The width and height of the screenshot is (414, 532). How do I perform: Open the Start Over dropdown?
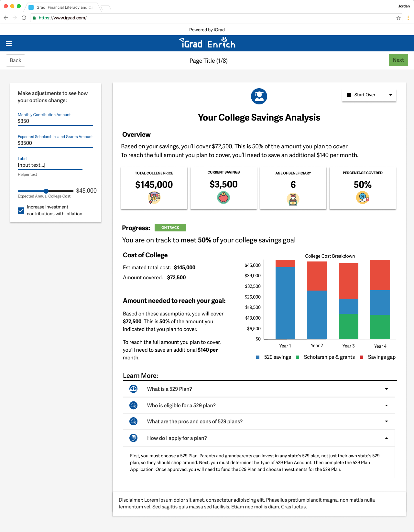point(369,95)
